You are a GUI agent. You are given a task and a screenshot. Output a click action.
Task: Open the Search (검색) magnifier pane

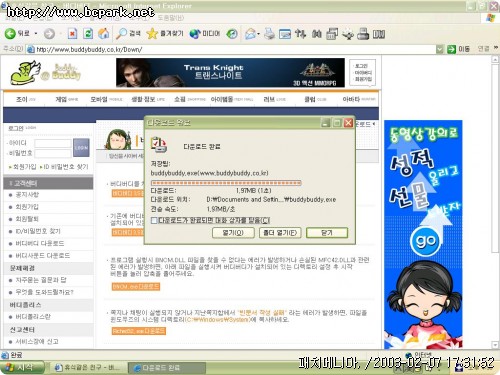pyautogui.click(x=128, y=33)
